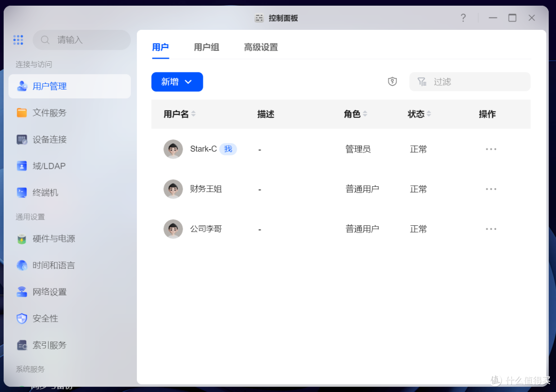Click the 控制面板 title bar icon
The width and height of the screenshot is (556, 392).
[x=259, y=18]
